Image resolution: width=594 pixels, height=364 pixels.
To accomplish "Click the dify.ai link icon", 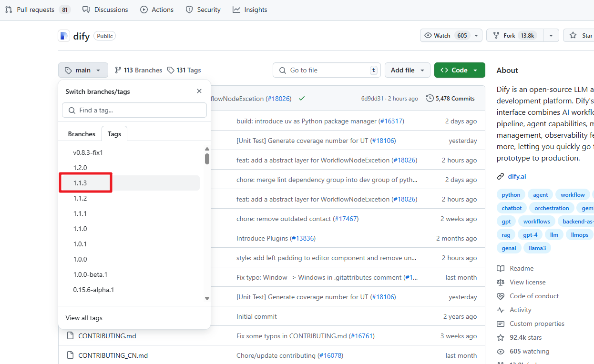I will [x=501, y=176].
